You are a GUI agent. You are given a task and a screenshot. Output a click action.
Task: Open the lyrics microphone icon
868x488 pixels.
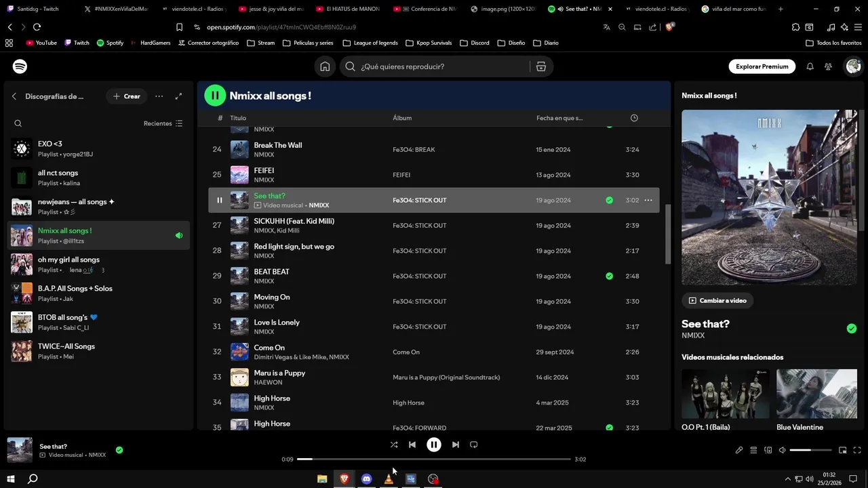pos(739,450)
